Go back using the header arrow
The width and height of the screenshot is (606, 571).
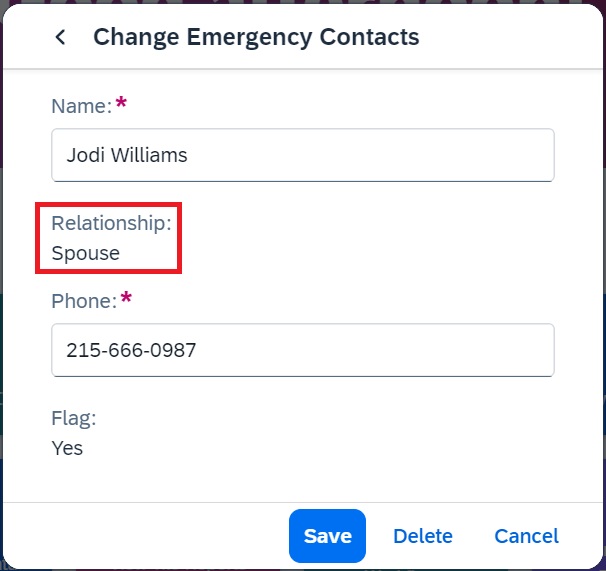click(x=60, y=37)
